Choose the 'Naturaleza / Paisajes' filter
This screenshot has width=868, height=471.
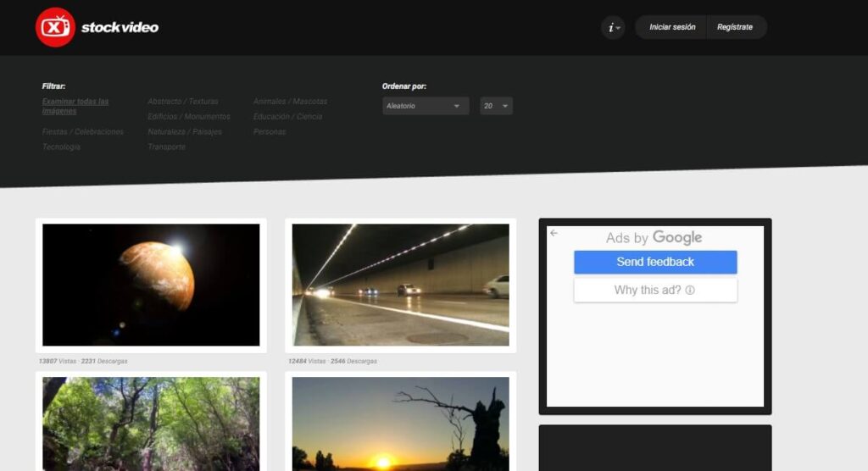[x=185, y=132]
